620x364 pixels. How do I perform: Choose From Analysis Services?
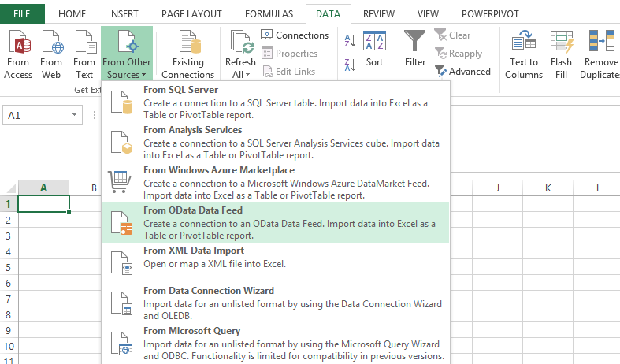(x=276, y=143)
